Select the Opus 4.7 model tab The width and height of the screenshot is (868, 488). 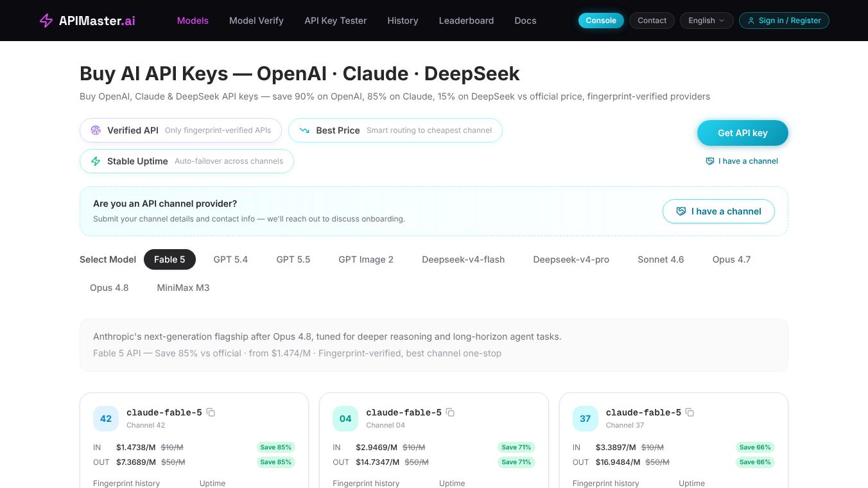pyautogui.click(x=731, y=259)
